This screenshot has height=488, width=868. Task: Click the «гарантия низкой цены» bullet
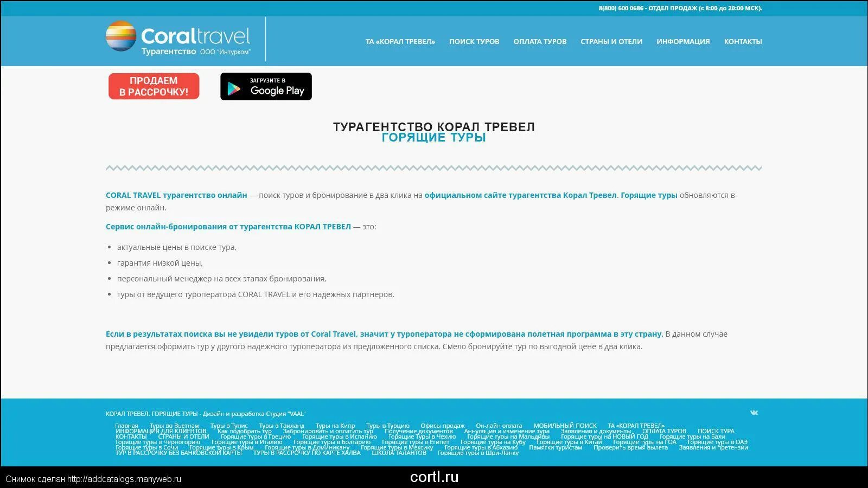tap(160, 263)
